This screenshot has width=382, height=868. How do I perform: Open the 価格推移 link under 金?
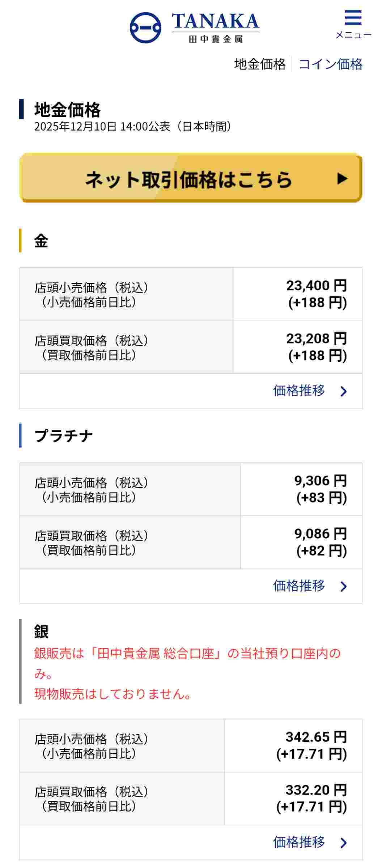coord(299,391)
